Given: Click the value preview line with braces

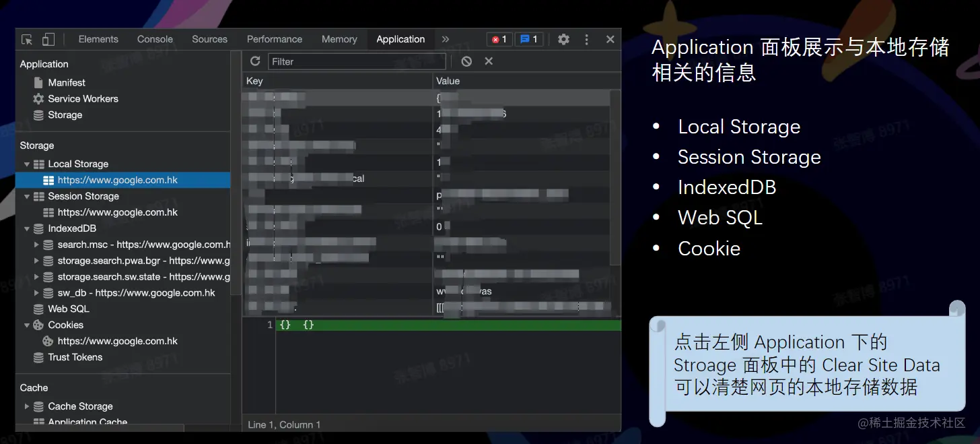Looking at the screenshot, I should pos(448,325).
